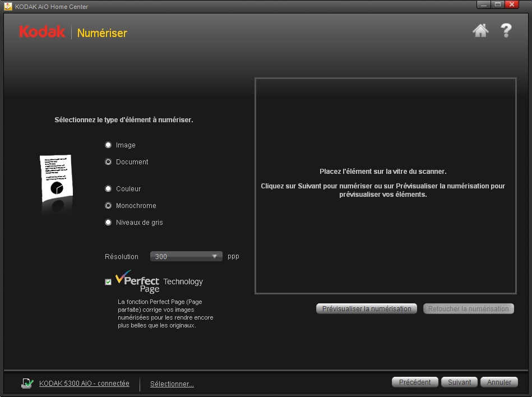Click the KODAK 5300 AiO - connectée link
Viewport: 532px width, 397px height.
pos(84,384)
